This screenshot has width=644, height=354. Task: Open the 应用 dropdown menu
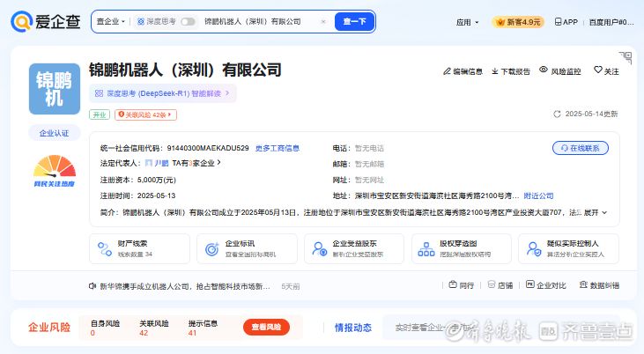[468, 22]
